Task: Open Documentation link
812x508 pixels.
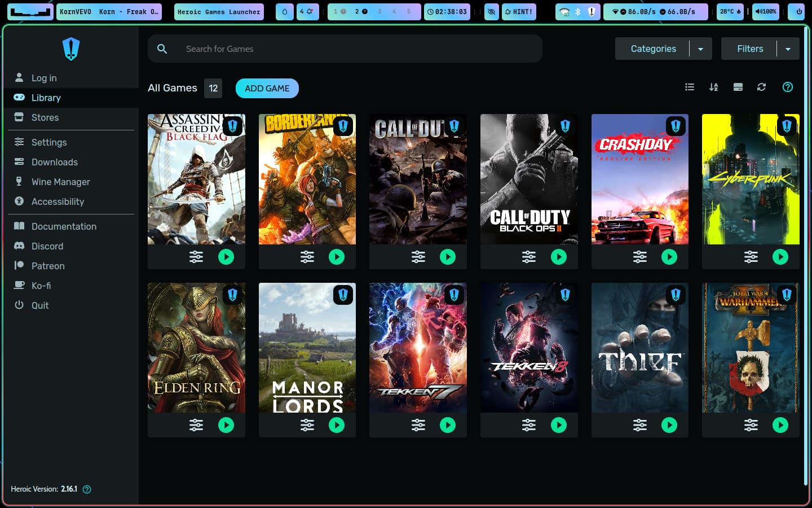Action: click(x=71, y=226)
